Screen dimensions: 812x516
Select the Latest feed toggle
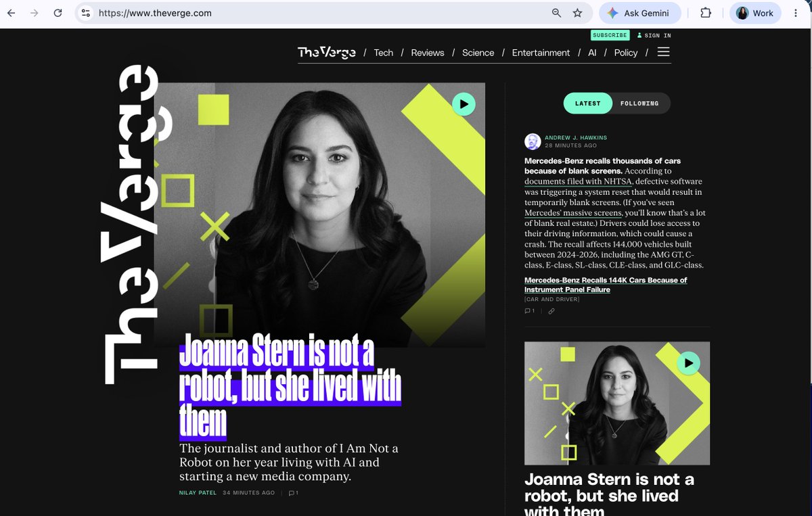pos(587,103)
